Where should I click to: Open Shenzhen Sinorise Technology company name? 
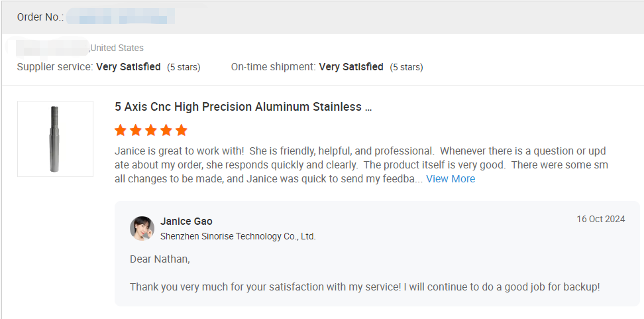tap(238, 236)
